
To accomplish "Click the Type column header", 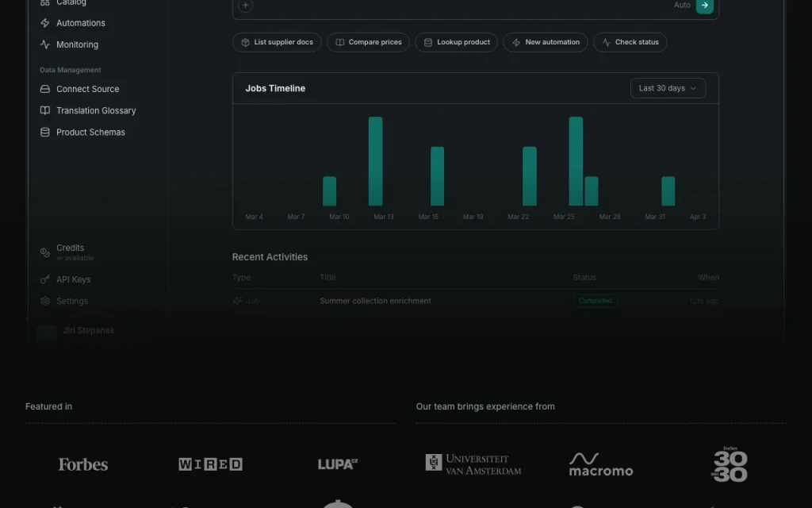I will [241, 277].
